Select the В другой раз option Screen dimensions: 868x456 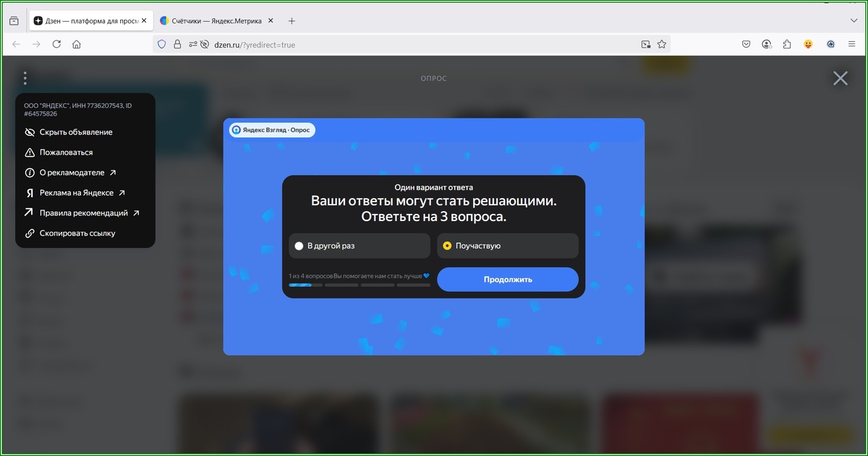[x=359, y=246]
